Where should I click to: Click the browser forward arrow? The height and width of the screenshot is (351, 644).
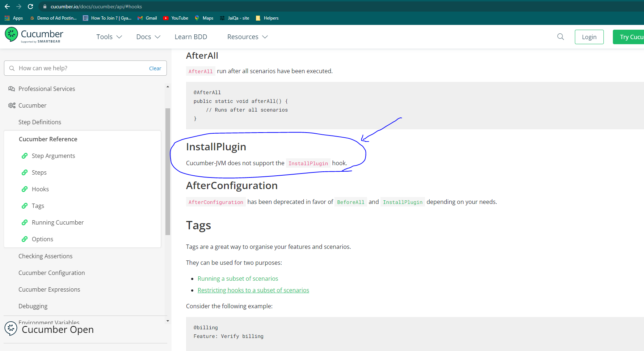(x=19, y=7)
